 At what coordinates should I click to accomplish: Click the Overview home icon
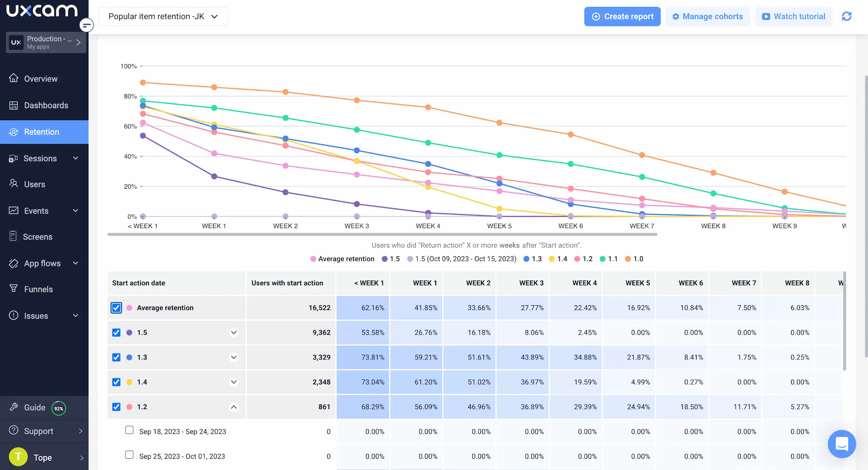click(x=14, y=78)
